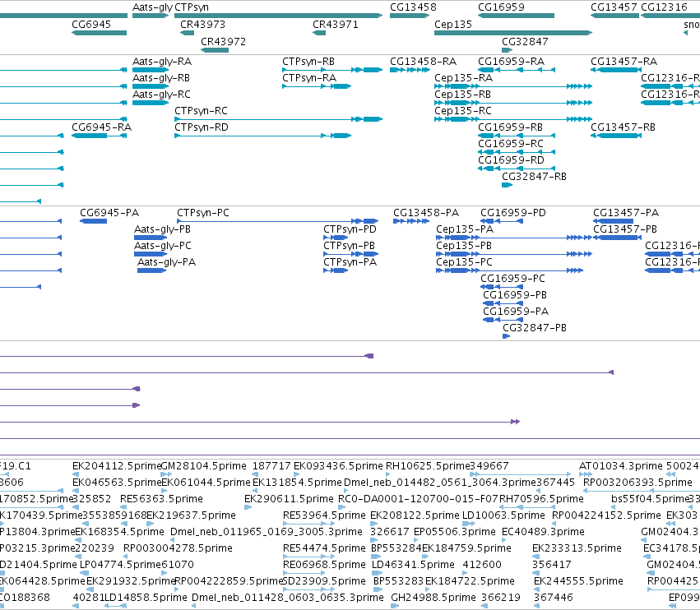Click the CTPsyn-PB protein label
Viewport: 700px width, 610px height.
tap(349, 246)
